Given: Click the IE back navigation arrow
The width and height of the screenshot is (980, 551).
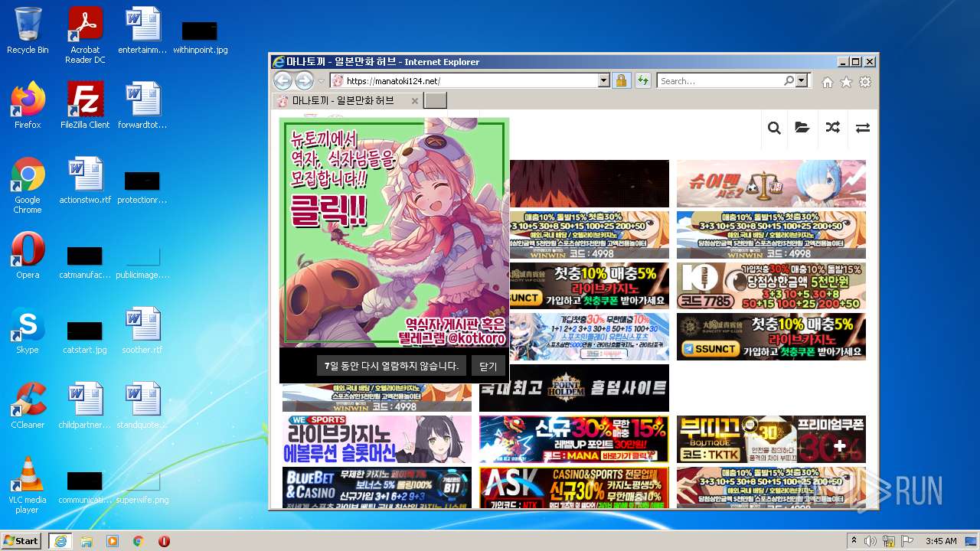Looking at the screenshot, I should pos(283,80).
